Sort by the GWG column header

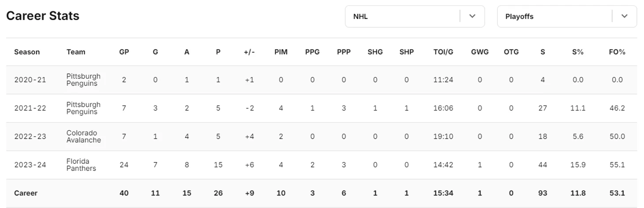pyautogui.click(x=479, y=52)
